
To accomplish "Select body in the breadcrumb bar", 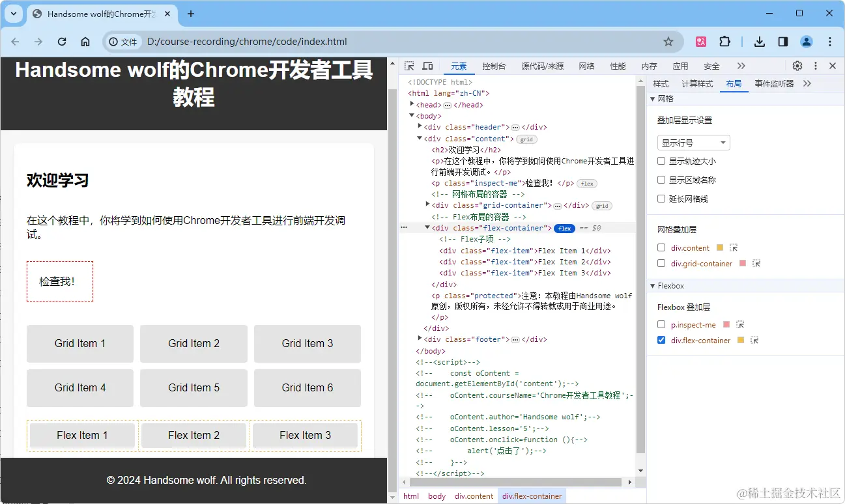I will click(437, 496).
